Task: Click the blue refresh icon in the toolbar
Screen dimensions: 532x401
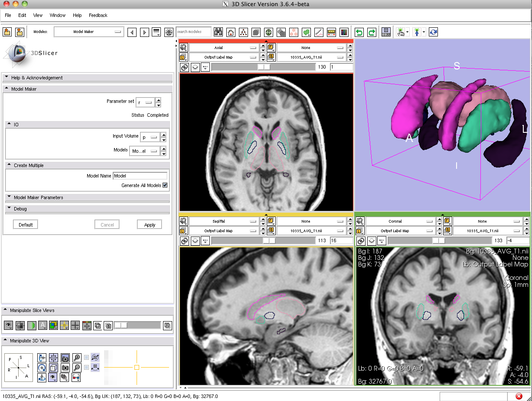Action: 433,32
